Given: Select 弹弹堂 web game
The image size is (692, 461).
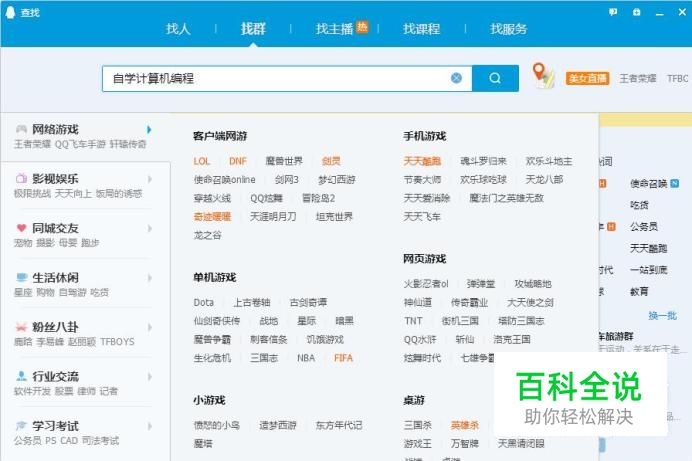Looking at the screenshot, I should pyautogui.click(x=481, y=284).
